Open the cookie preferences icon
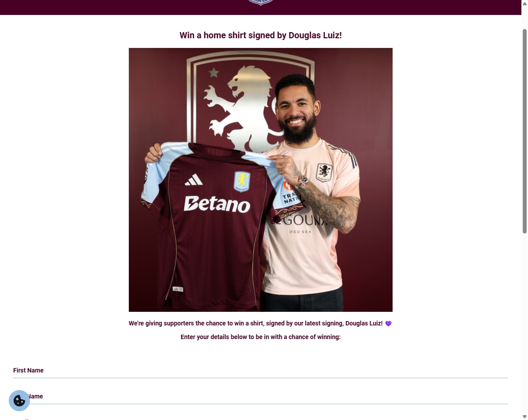 point(19,401)
